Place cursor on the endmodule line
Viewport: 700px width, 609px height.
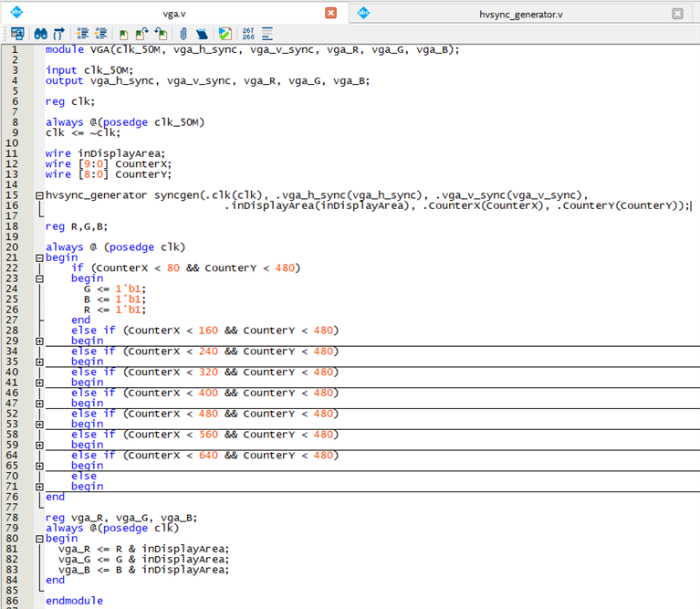pos(74,601)
